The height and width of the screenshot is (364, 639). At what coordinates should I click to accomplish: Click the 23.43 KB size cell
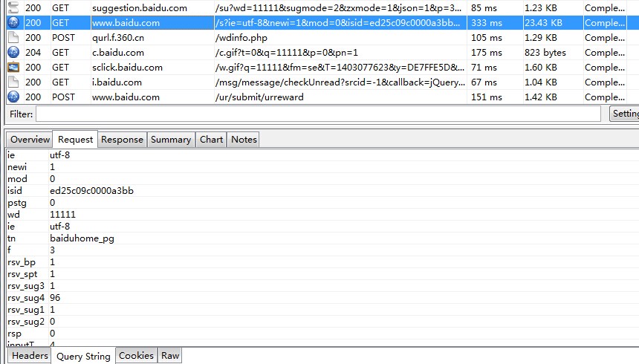[x=553, y=23]
